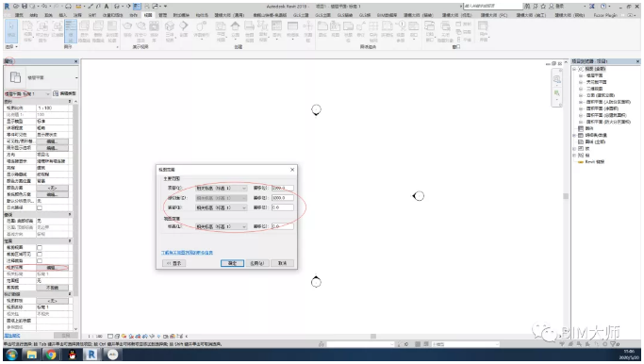
Task: Select the Modify (修改) tool in ribbon
Action: pos(11,30)
